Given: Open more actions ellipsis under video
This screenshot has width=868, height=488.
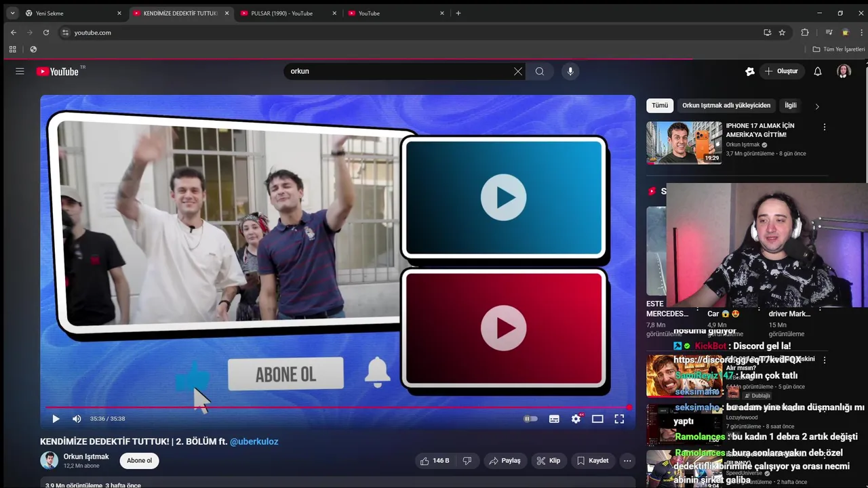Looking at the screenshot, I should point(627,461).
